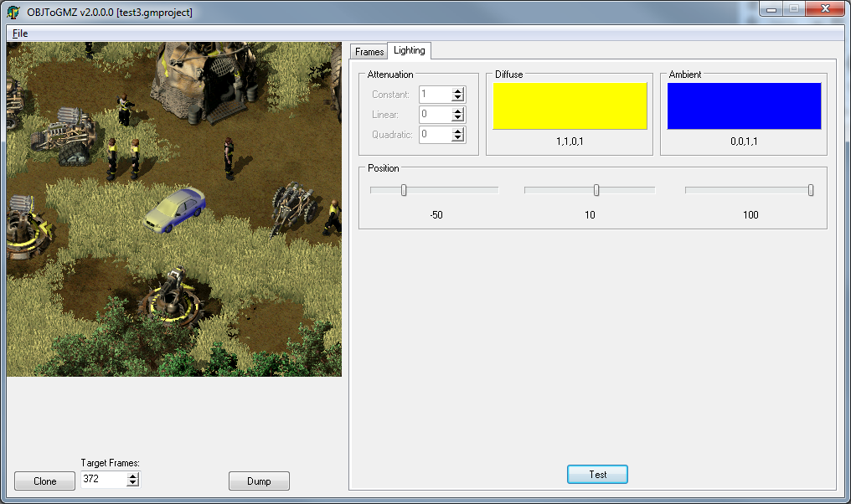The height and width of the screenshot is (504, 851).
Task: Increase the Constant attenuation value
Action: pyautogui.click(x=458, y=90)
